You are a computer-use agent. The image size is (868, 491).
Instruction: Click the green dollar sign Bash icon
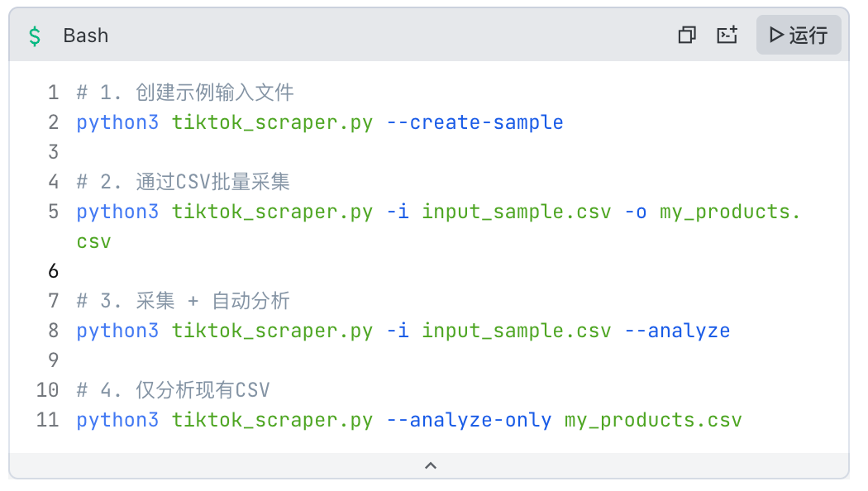[x=35, y=36]
